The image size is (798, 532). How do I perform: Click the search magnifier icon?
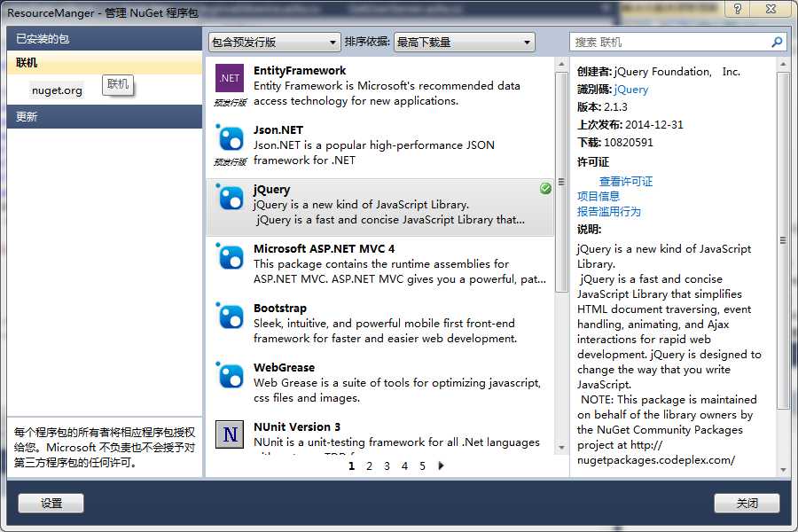[777, 43]
